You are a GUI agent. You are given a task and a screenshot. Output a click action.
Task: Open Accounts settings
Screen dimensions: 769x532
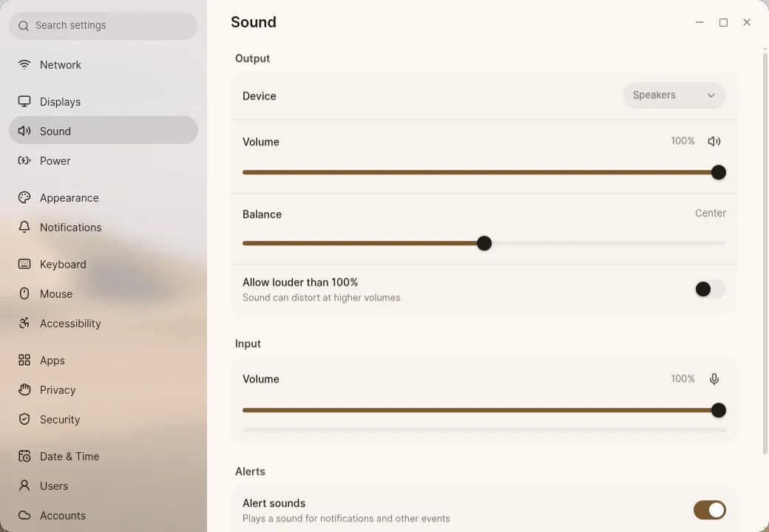(x=104, y=515)
